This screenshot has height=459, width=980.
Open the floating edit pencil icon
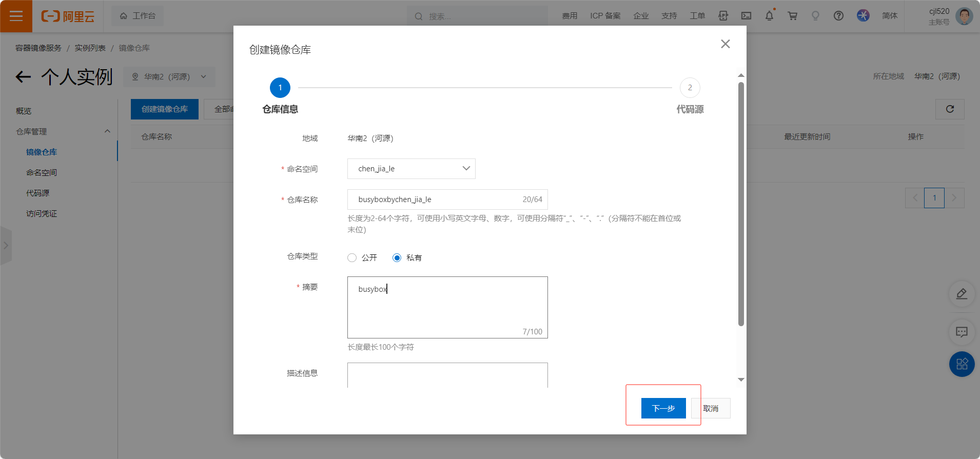coord(962,294)
